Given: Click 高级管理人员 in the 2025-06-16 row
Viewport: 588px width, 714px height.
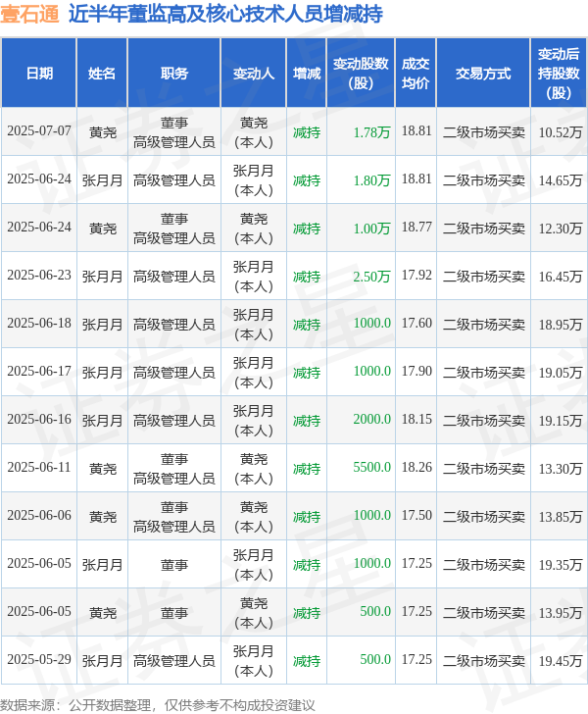Looking at the screenshot, I should click(174, 421).
